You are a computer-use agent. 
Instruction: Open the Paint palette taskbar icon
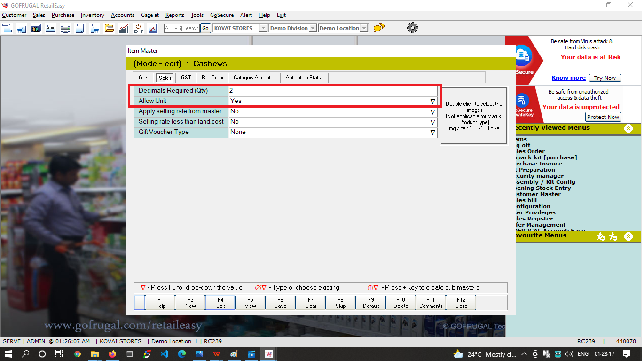234,354
